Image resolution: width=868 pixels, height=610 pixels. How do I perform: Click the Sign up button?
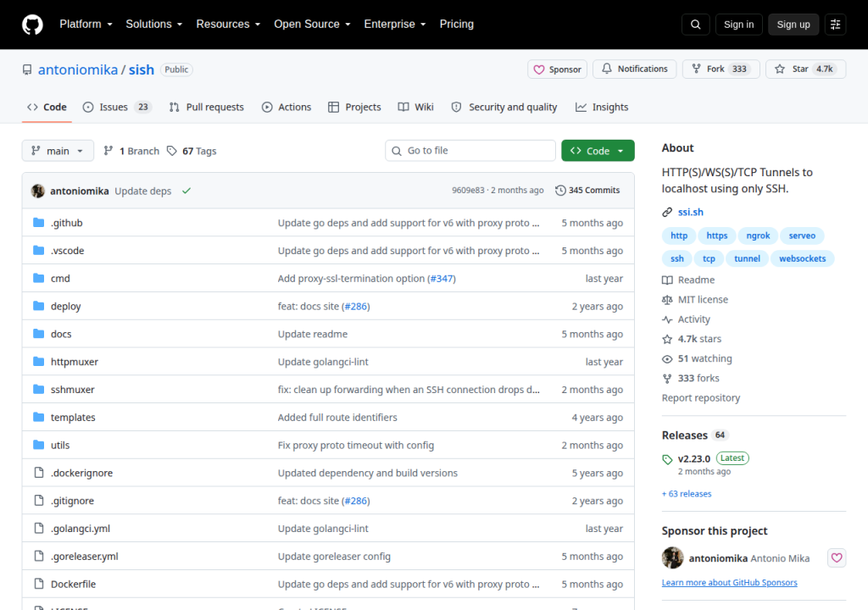[x=793, y=25]
